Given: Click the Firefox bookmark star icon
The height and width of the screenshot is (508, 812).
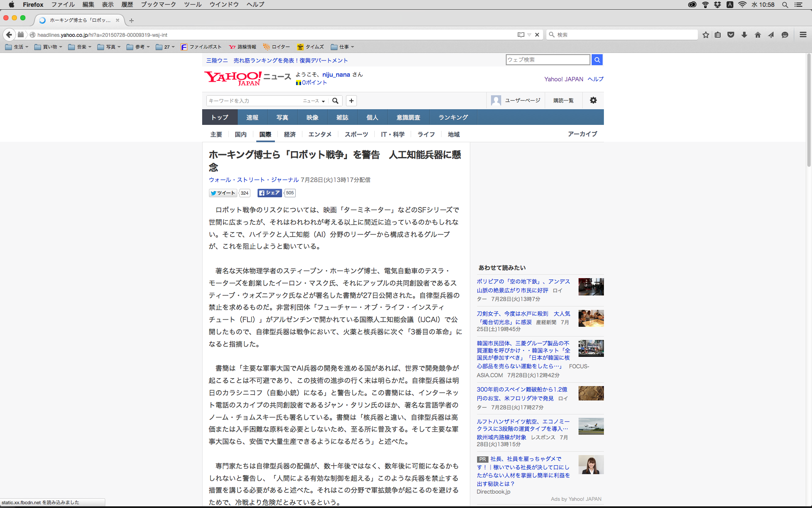Looking at the screenshot, I should pos(705,35).
